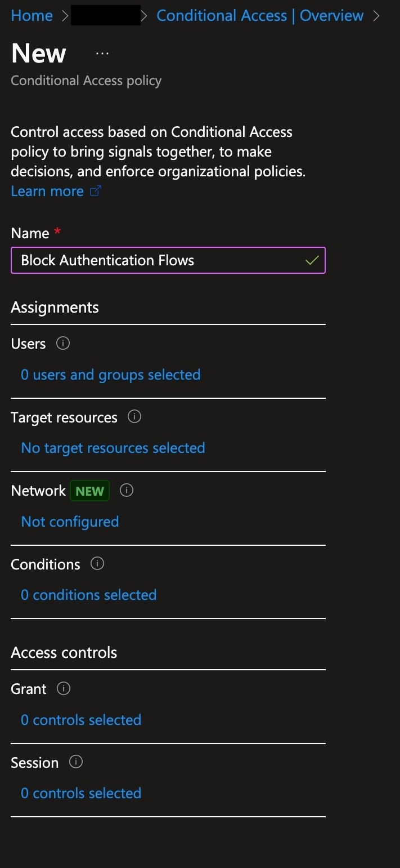
Task: Click the info icon next to Grant
Action: pyautogui.click(x=64, y=688)
